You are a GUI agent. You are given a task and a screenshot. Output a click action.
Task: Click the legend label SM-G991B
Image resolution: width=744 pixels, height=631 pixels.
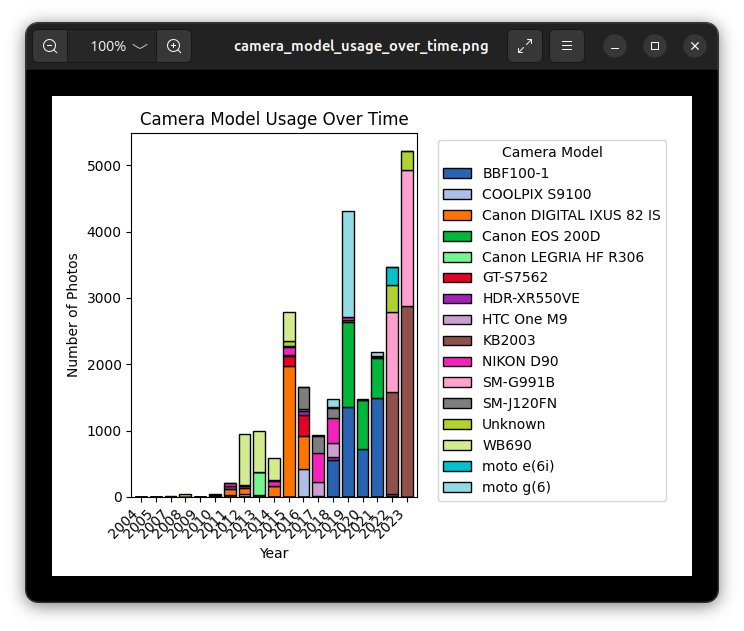[519, 382]
